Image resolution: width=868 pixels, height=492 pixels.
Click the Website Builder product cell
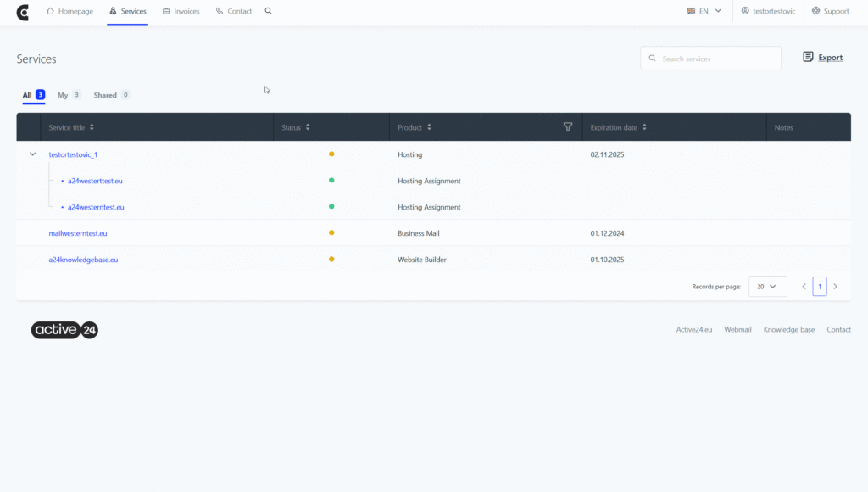click(x=422, y=260)
